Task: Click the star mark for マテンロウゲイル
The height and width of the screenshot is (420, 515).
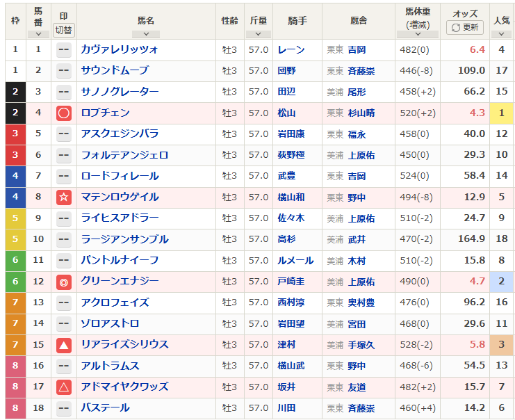Action: click(x=63, y=197)
